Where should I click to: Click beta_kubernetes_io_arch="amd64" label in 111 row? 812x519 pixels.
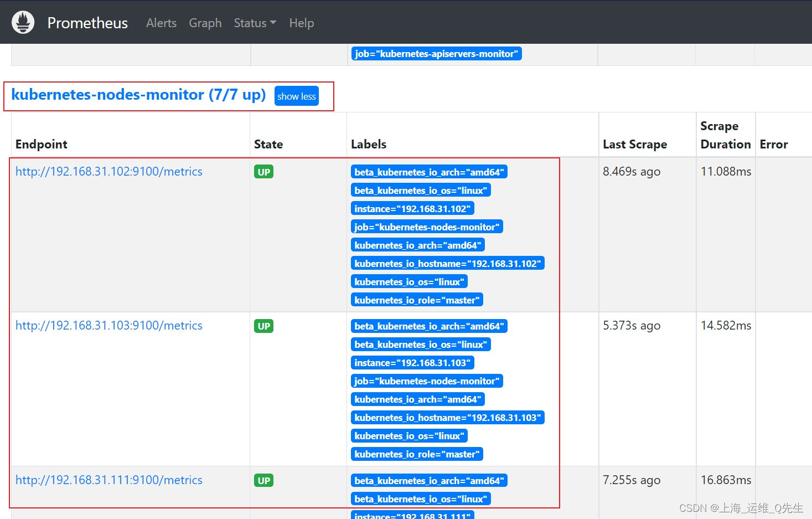429,481
